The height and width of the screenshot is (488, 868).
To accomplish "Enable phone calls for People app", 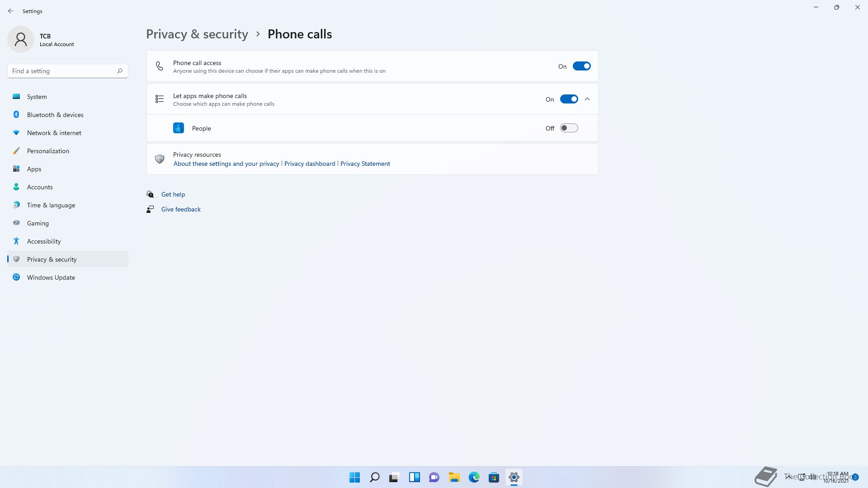I will click(x=569, y=128).
